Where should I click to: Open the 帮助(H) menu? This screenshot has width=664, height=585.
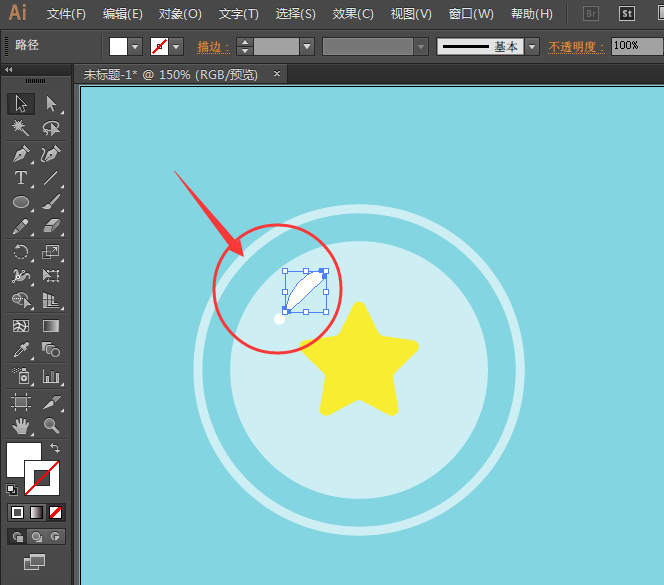click(532, 14)
